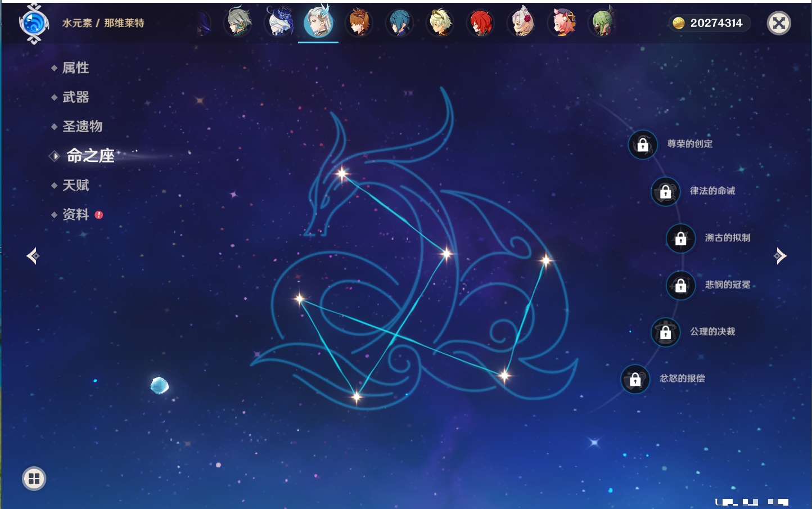
Task: Open the 属性 attributes menu
Action: coord(75,68)
